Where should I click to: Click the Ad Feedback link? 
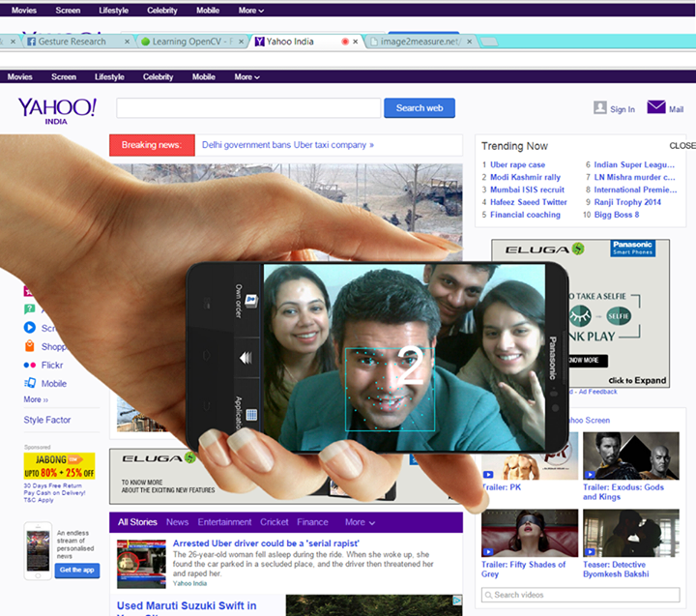click(597, 392)
